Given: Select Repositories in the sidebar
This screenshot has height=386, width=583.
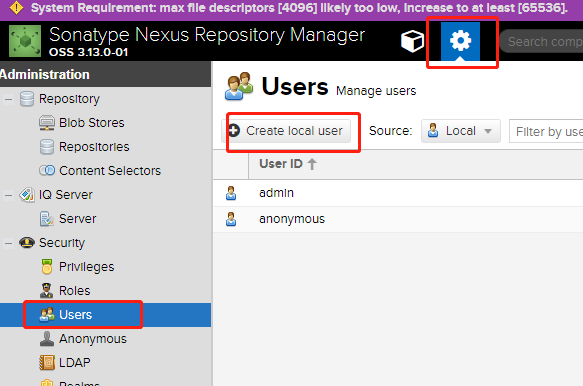Looking at the screenshot, I should click(94, 147).
